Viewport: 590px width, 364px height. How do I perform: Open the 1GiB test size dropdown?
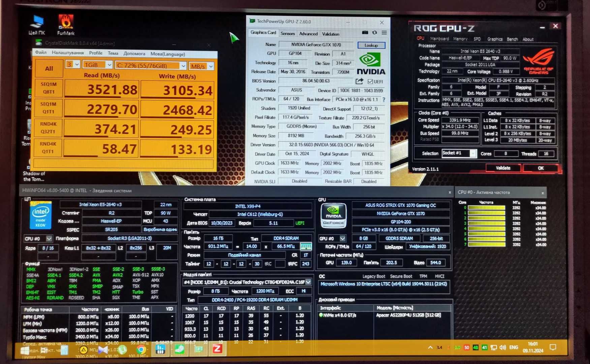point(97,65)
